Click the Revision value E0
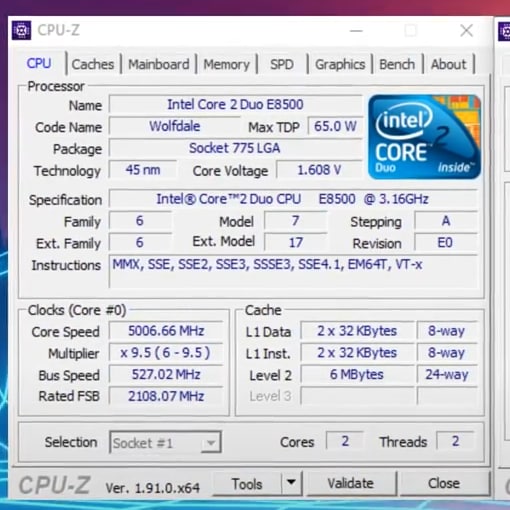This screenshot has height=510, width=510. [446, 242]
